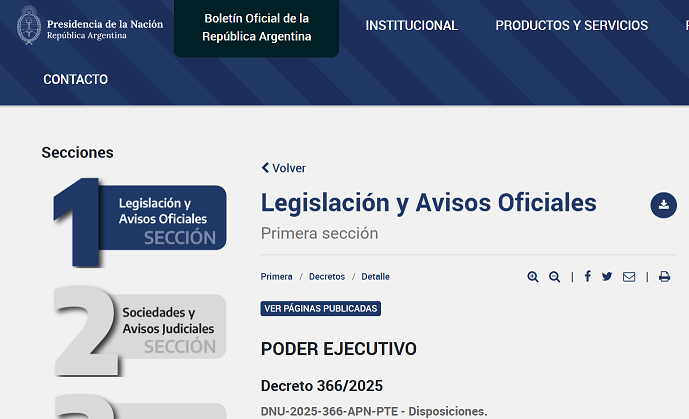Open the Institucional menu

tap(411, 26)
